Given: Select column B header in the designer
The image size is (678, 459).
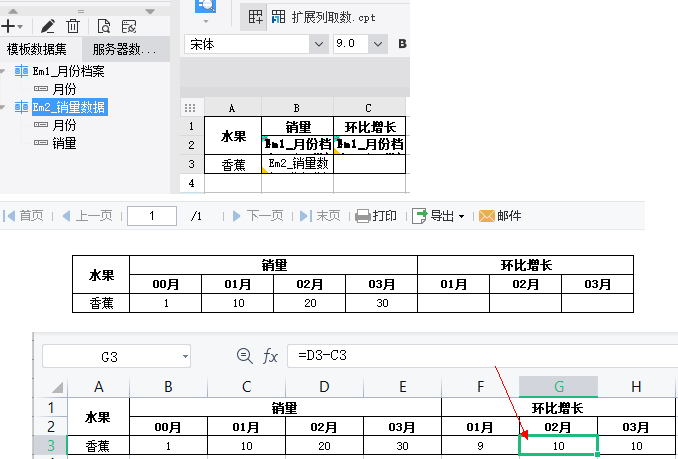Looking at the screenshot, I should (x=297, y=108).
